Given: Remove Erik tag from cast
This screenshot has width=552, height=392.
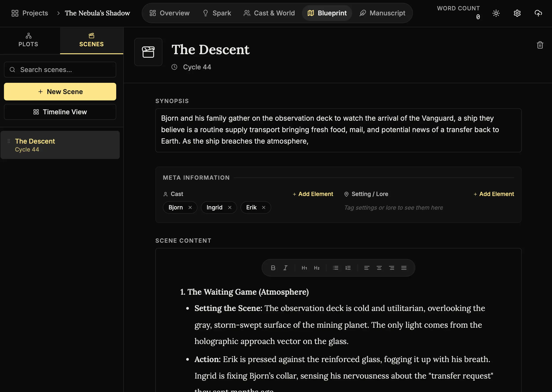Looking at the screenshot, I should point(263,207).
